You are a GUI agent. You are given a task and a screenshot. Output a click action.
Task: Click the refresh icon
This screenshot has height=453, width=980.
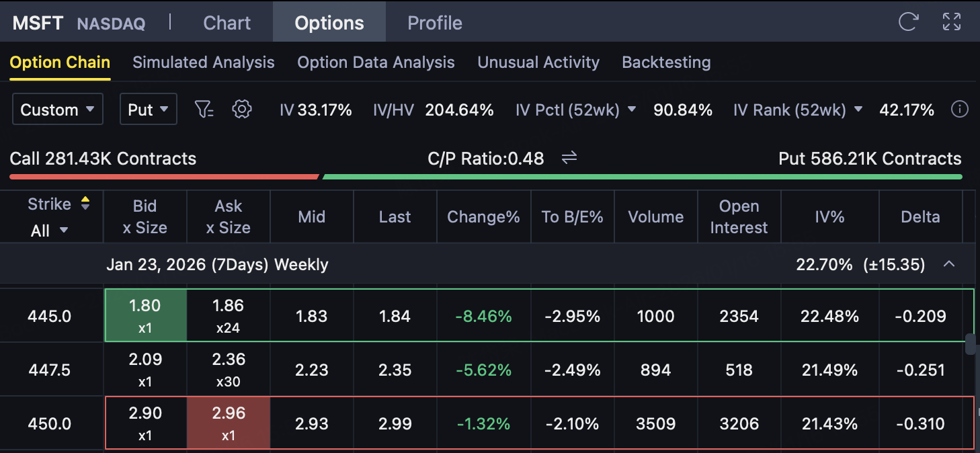tap(908, 22)
